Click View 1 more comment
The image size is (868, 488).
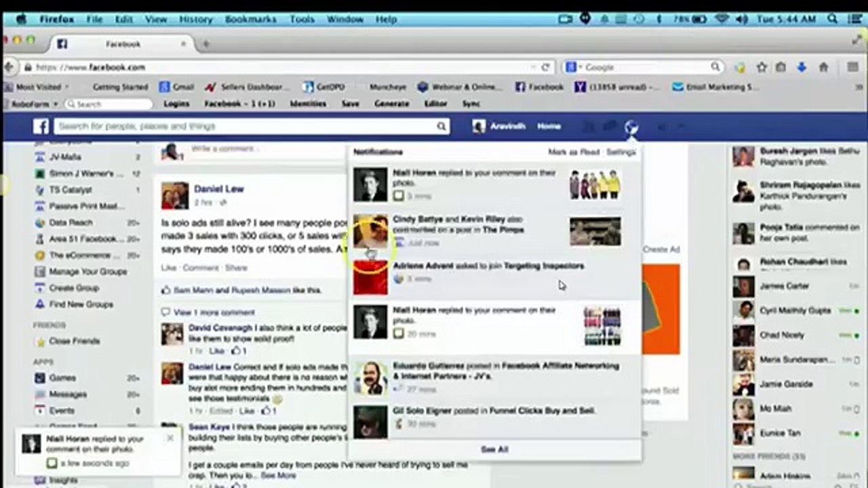click(x=214, y=312)
